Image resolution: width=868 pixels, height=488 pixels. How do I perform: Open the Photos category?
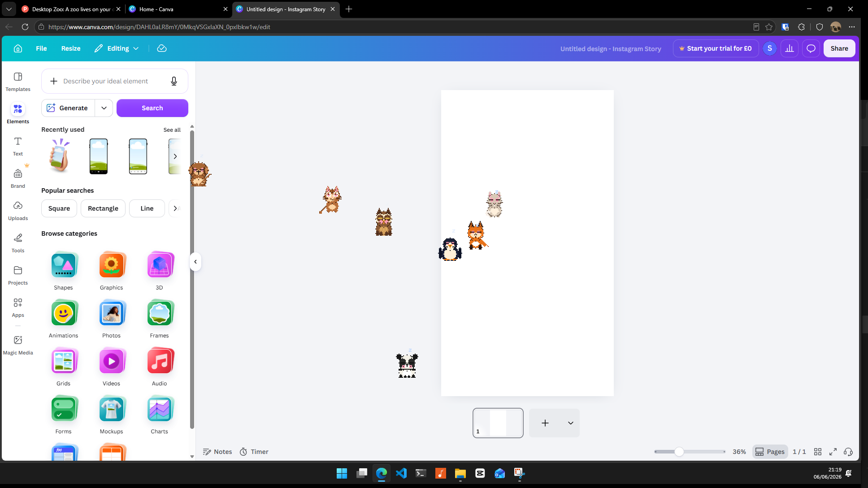(x=111, y=320)
